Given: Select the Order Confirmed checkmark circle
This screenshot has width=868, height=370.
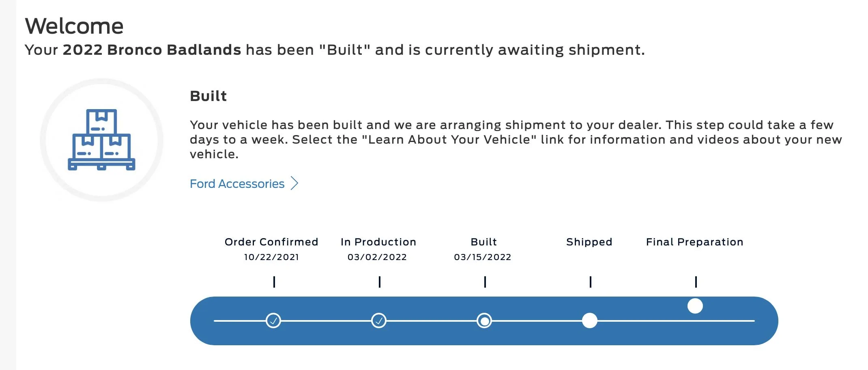Looking at the screenshot, I should [x=273, y=321].
